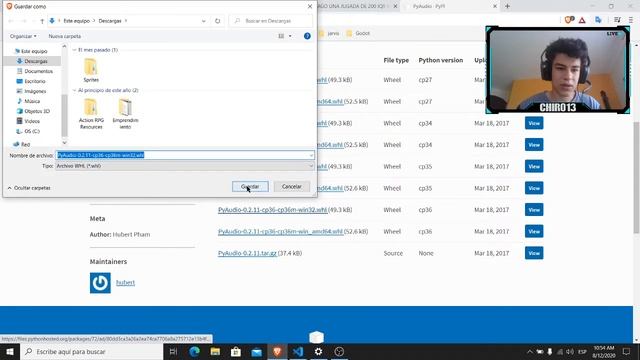640x360 pixels.
Task: Open the jarvis bookmark folder
Action: [329, 33]
